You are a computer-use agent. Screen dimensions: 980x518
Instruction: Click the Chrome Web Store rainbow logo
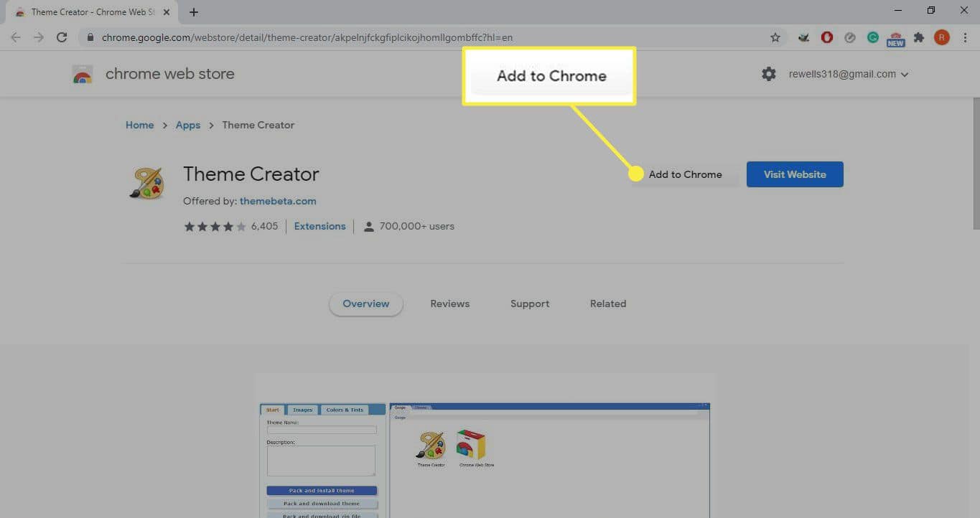click(83, 74)
